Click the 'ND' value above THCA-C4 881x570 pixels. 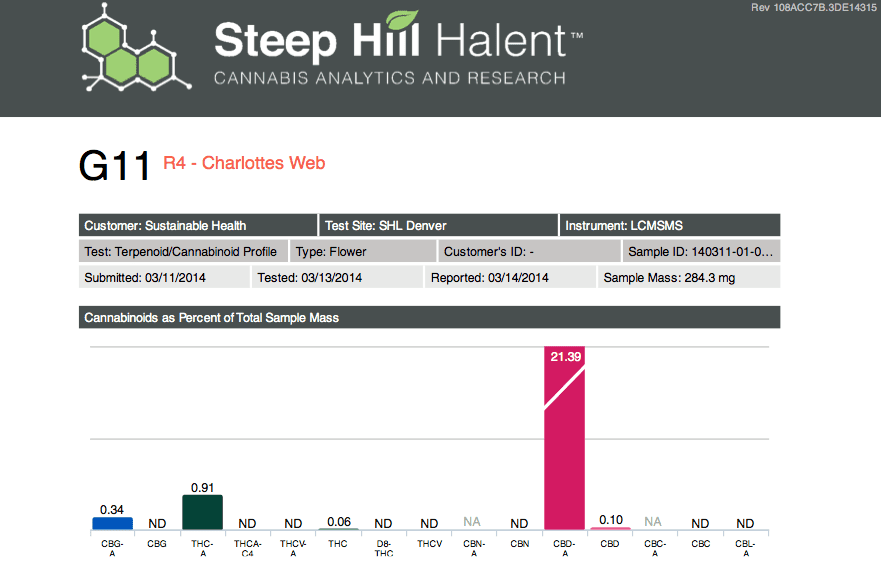247,523
